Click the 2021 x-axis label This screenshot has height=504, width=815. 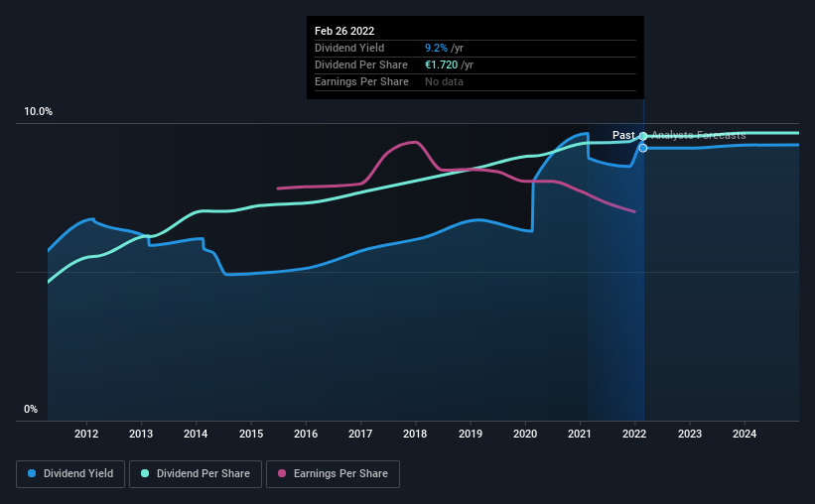point(580,434)
